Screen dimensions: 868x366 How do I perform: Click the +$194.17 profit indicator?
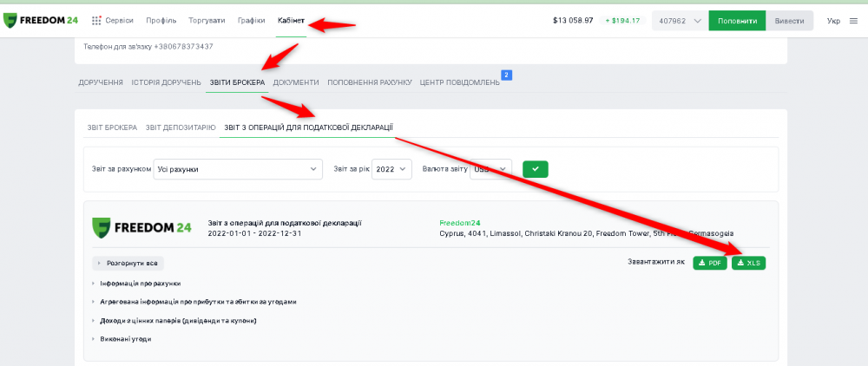(622, 21)
